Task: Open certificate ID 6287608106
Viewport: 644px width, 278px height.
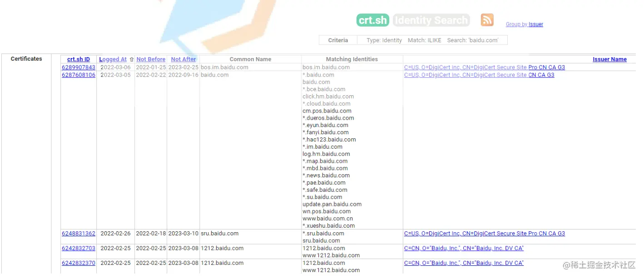Action: point(79,75)
